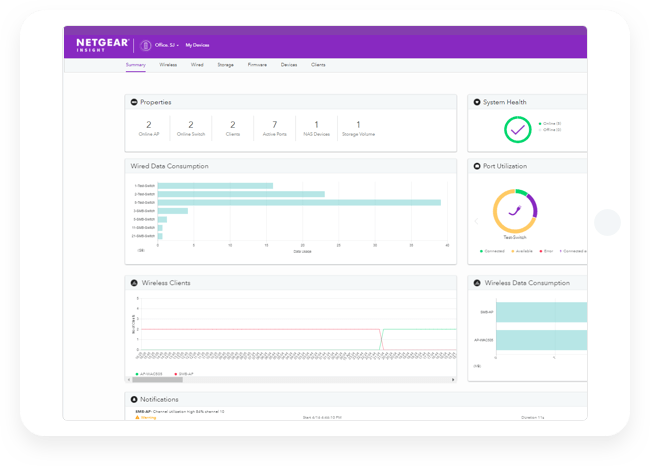Image resolution: width=650 pixels, height=466 pixels.
Task: Click the previous arrow in Port Utilization
Action: [475, 219]
